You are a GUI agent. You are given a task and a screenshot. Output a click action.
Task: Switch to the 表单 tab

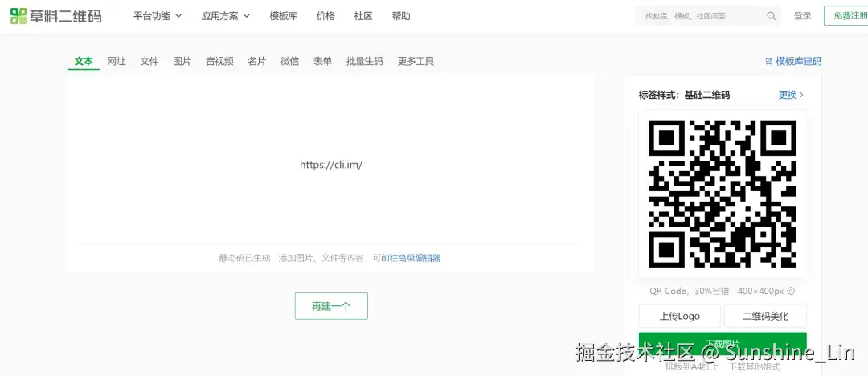[323, 62]
